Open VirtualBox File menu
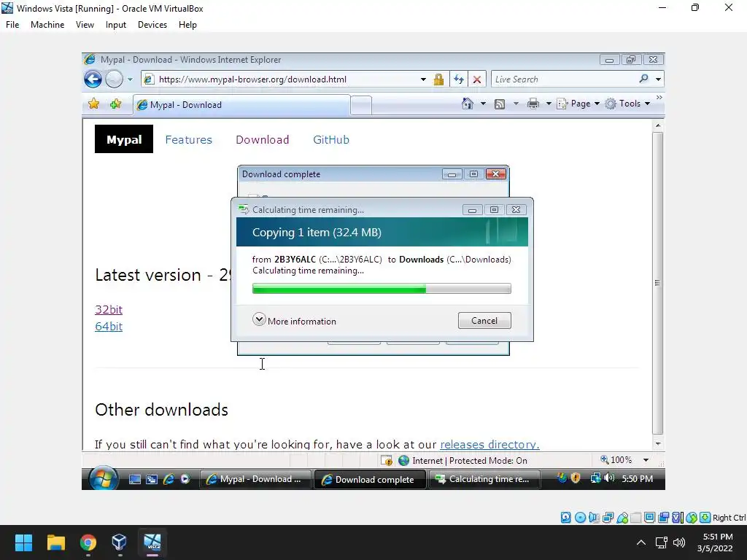This screenshot has height=560, width=747. [x=12, y=25]
